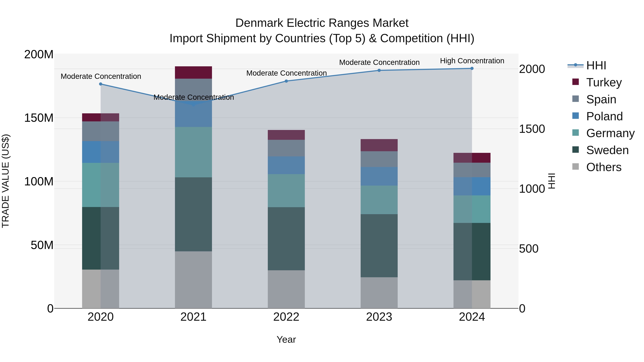Click the 1000 HHI axis tick

(x=532, y=189)
